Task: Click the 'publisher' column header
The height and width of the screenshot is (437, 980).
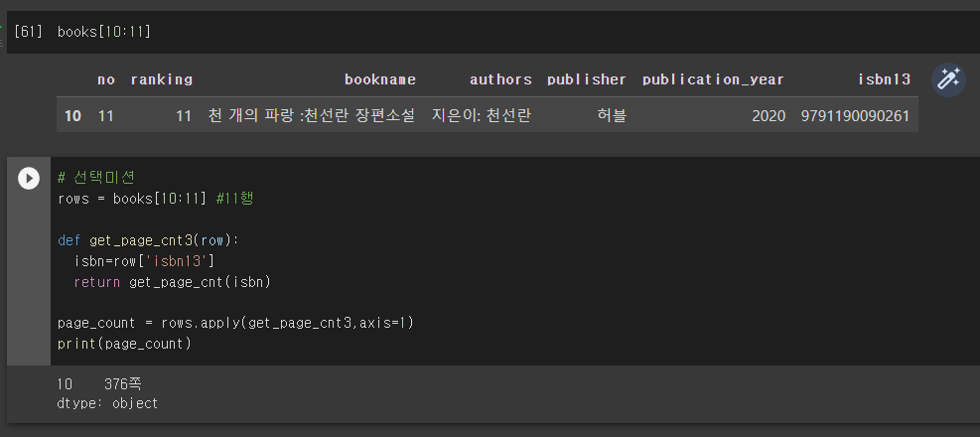Action: tap(586, 79)
